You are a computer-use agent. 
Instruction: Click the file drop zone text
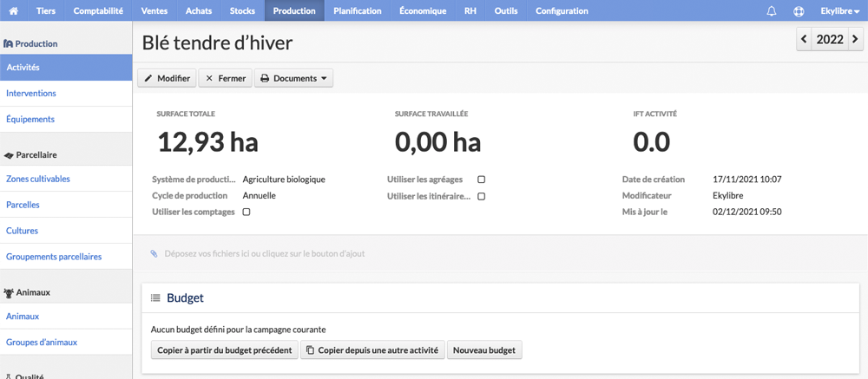(x=265, y=254)
